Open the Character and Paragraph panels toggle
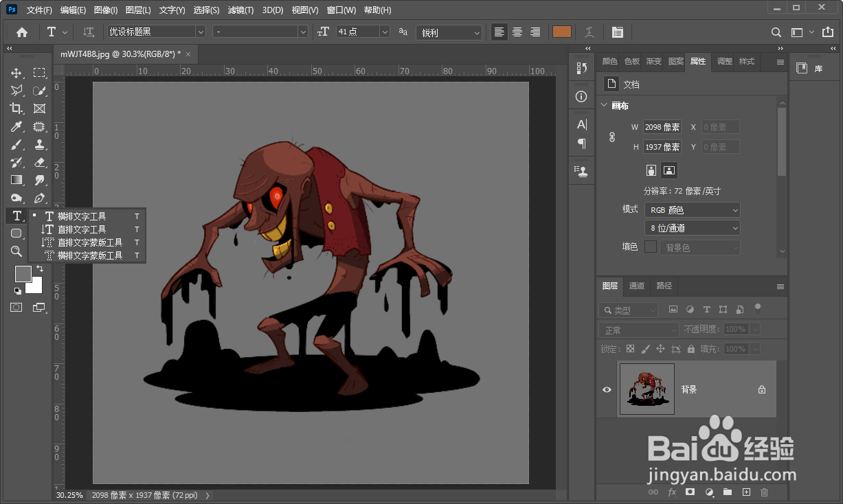843x504 pixels. 618,32
